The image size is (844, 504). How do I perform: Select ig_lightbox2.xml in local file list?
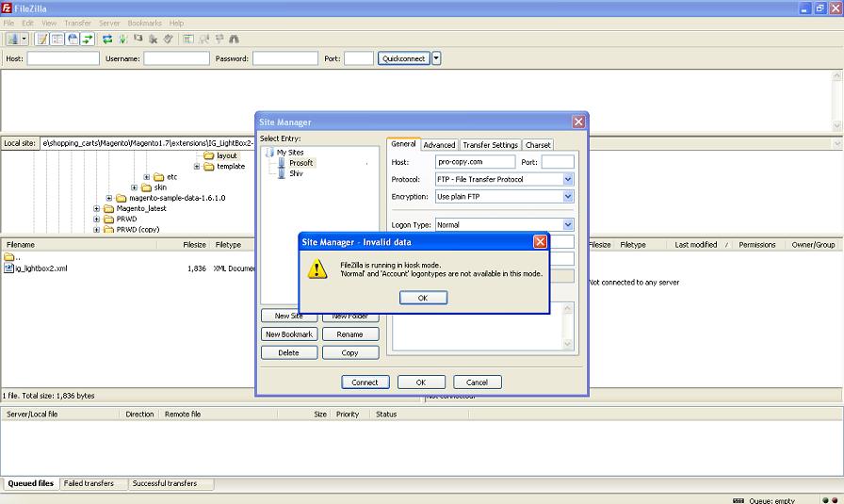coord(41,268)
